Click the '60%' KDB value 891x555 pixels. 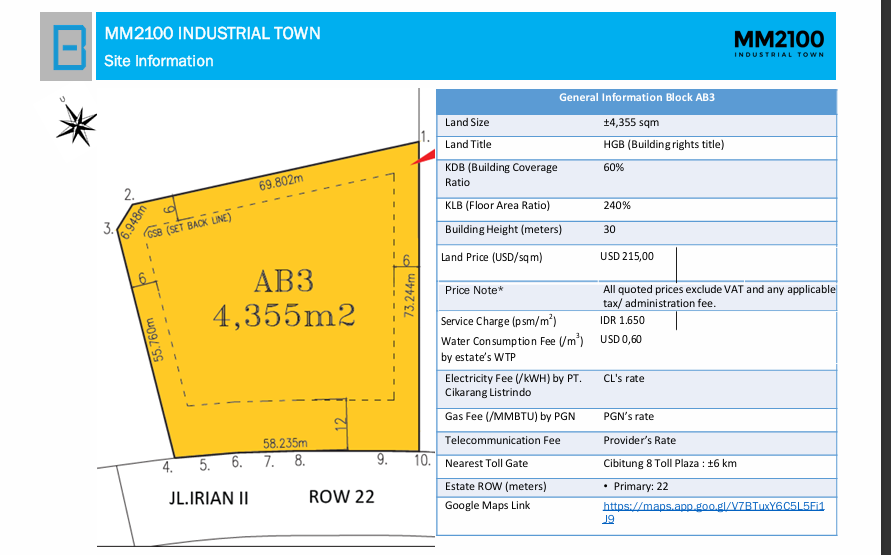[614, 168]
